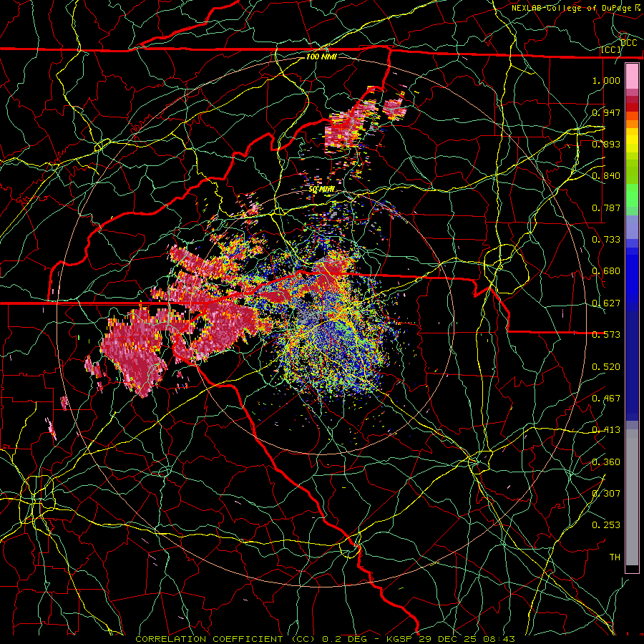Viewport: 644px width, 644px height.
Task: Click the 0.467 scale value
Action: 606,399
